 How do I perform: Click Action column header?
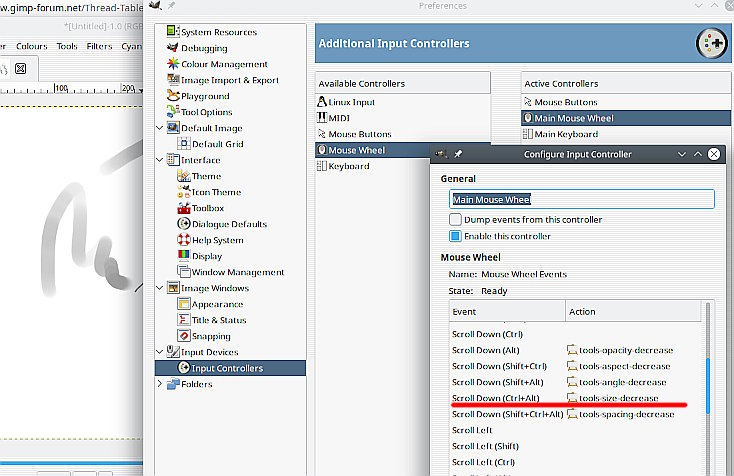coord(633,311)
